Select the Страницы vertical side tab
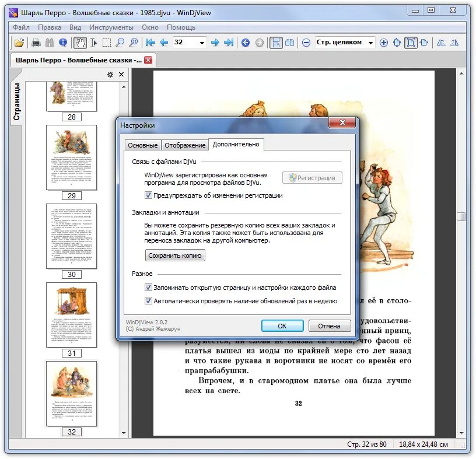Viewport: 476px width, 459px height. [17, 101]
